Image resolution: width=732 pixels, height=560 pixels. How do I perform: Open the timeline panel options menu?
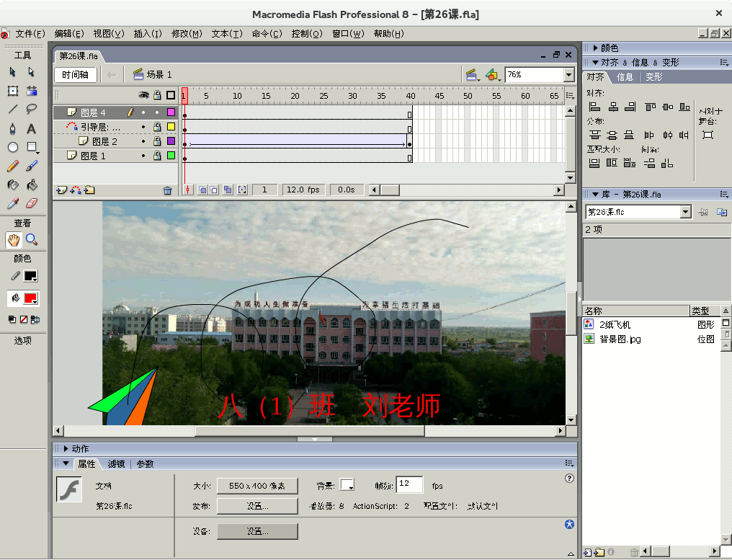[570, 95]
